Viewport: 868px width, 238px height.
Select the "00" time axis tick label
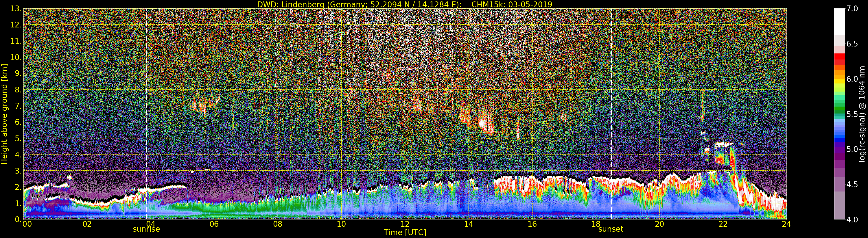27,224
